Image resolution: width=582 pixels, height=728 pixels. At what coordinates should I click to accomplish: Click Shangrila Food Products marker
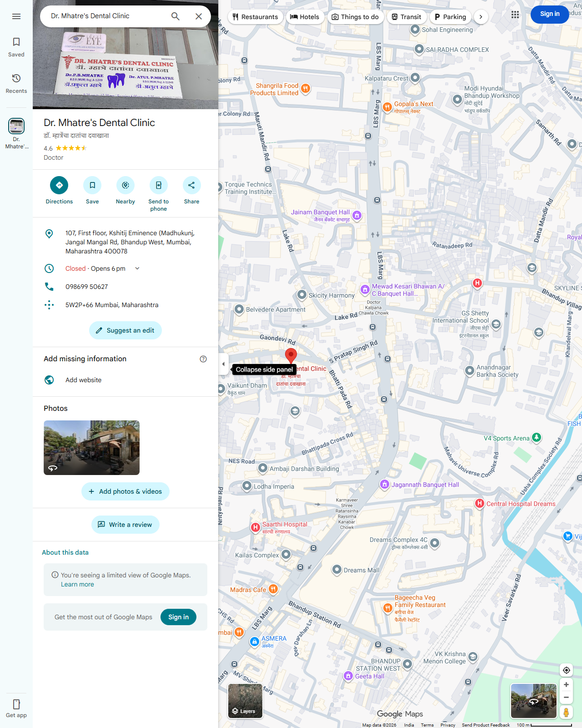[x=306, y=89]
